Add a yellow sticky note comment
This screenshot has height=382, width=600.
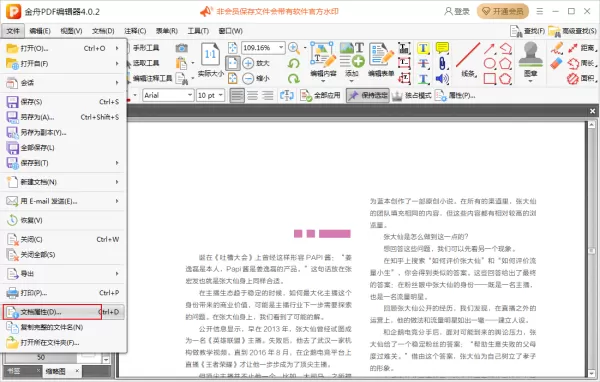pos(442,48)
